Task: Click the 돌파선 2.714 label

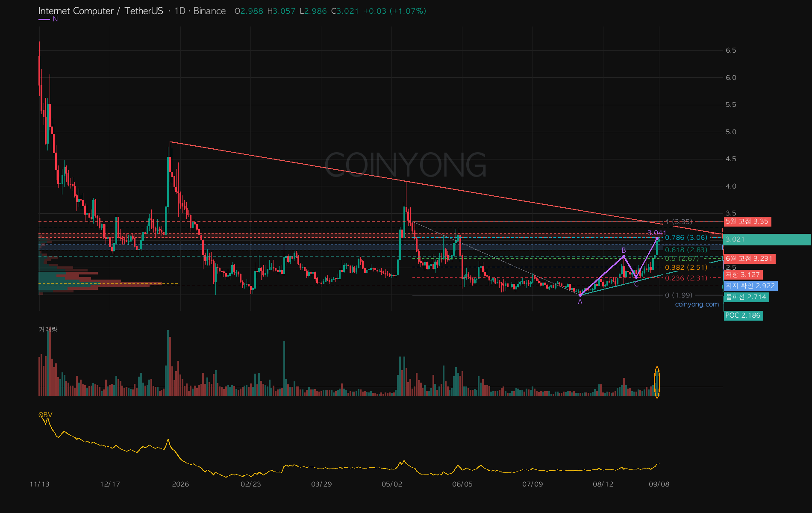Action: coord(746,297)
